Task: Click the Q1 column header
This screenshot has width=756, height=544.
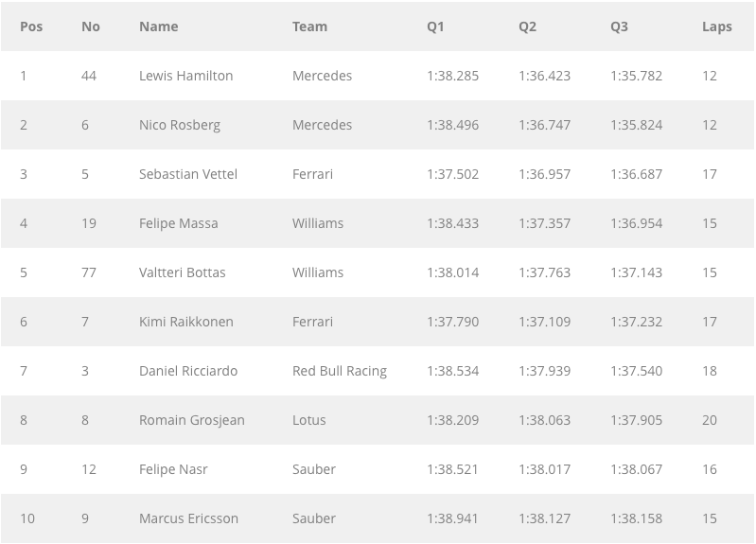Action: [x=435, y=26]
